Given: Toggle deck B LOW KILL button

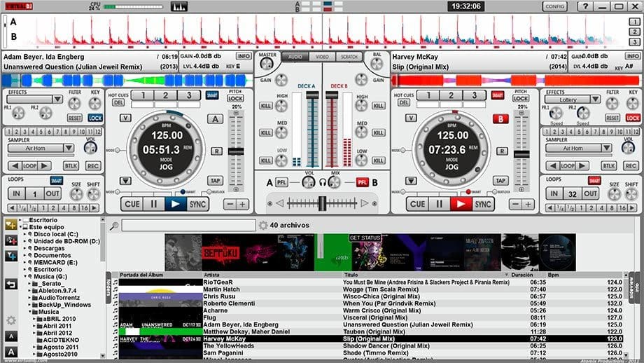Looking at the screenshot, I should pos(378,160).
